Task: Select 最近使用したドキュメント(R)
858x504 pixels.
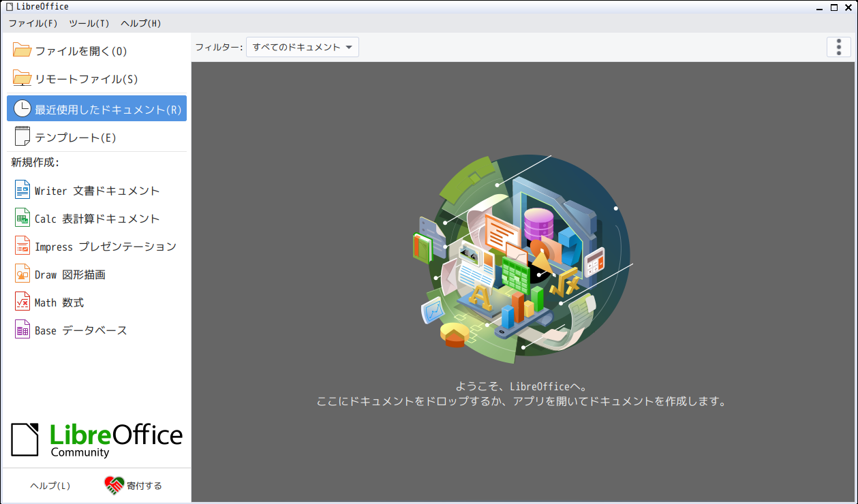Action: (96, 108)
